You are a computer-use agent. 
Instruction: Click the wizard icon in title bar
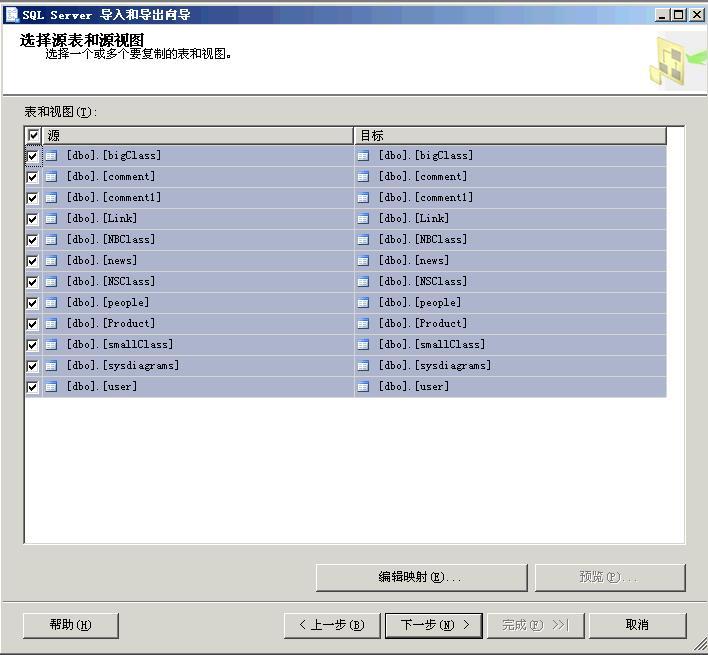click(x=12, y=14)
